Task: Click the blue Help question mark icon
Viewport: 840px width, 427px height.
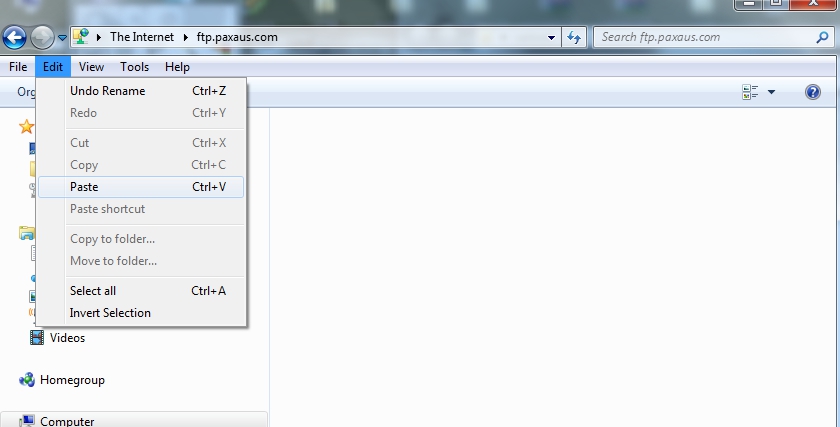Action: coord(813,92)
